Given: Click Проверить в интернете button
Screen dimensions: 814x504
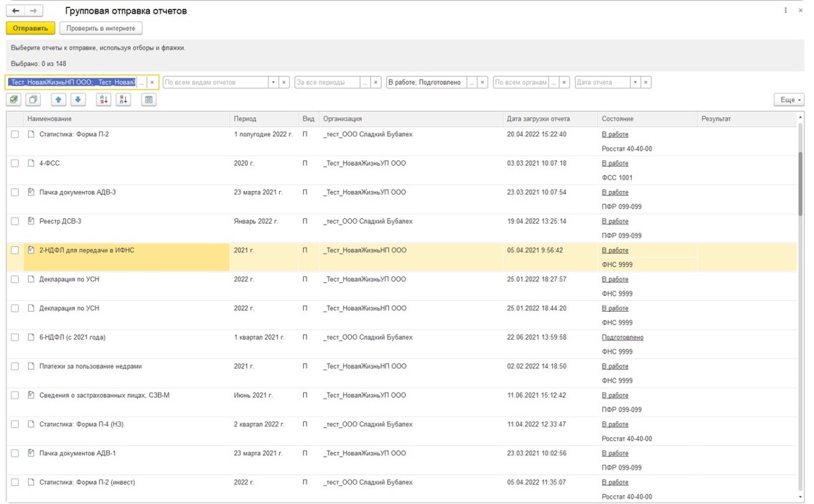Looking at the screenshot, I should click(x=100, y=28).
